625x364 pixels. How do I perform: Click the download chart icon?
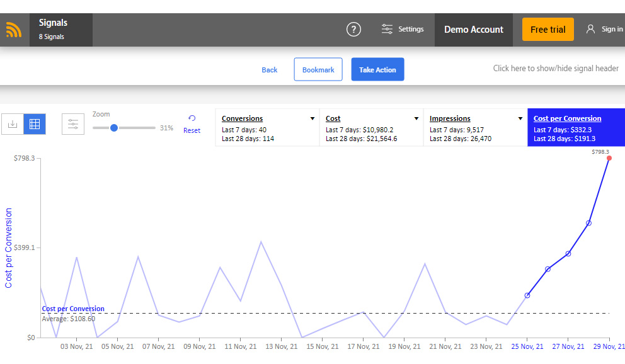(x=13, y=124)
